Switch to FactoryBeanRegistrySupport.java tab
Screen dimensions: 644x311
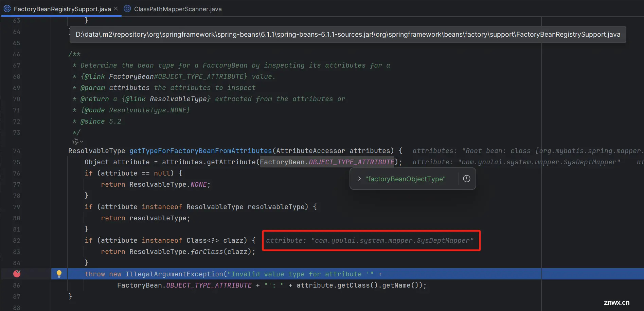click(x=62, y=9)
